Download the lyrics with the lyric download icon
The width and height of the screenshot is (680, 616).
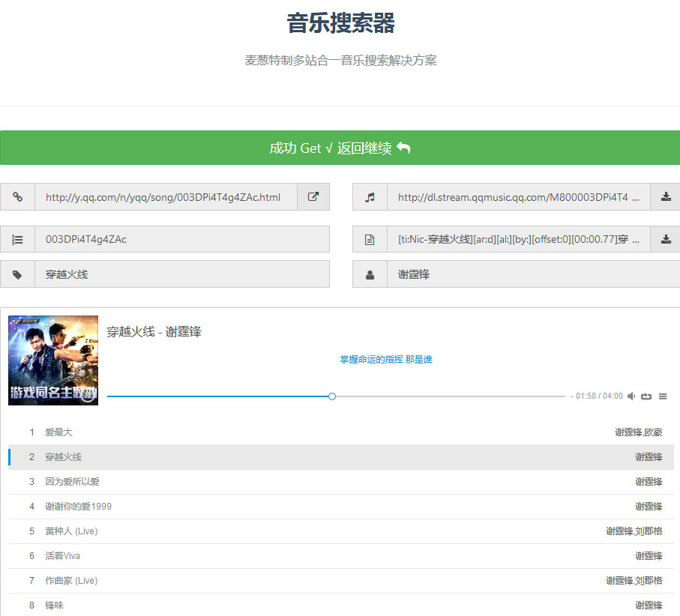(x=666, y=238)
